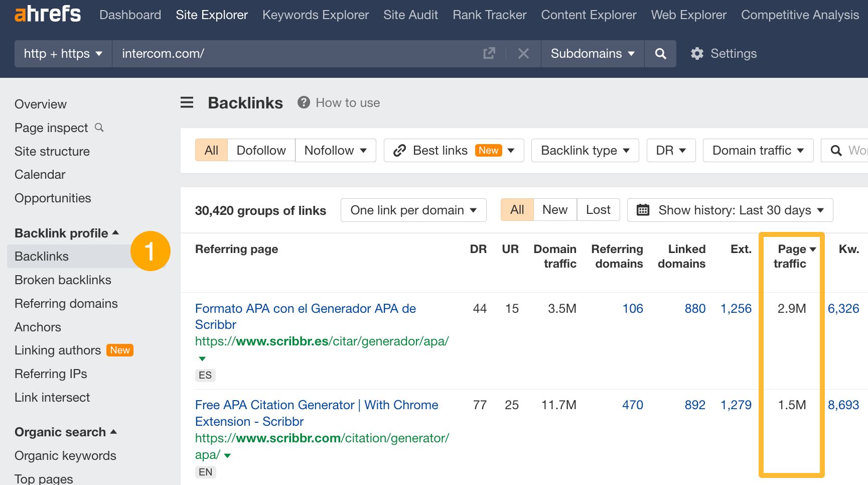868x485 pixels.
Task: Click the hamburger icon beside Backlinks heading
Action: click(x=186, y=102)
